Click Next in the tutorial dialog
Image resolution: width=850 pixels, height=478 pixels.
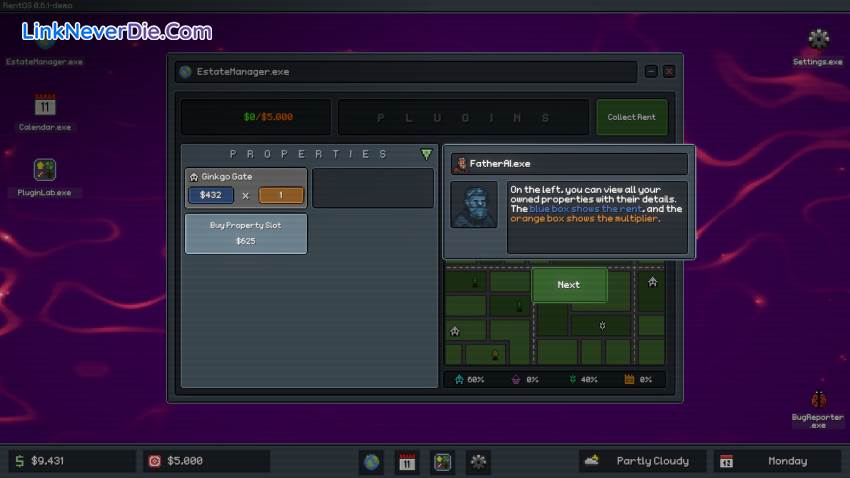568,285
